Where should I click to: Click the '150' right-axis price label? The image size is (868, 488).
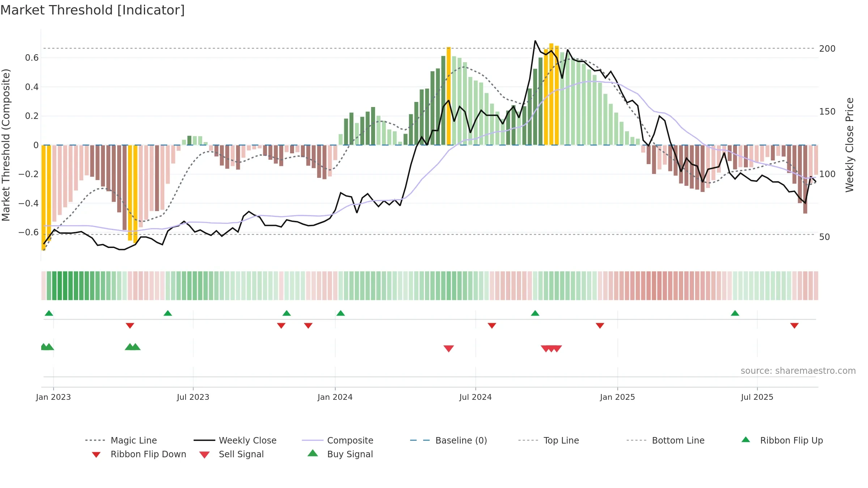pyautogui.click(x=827, y=112)
